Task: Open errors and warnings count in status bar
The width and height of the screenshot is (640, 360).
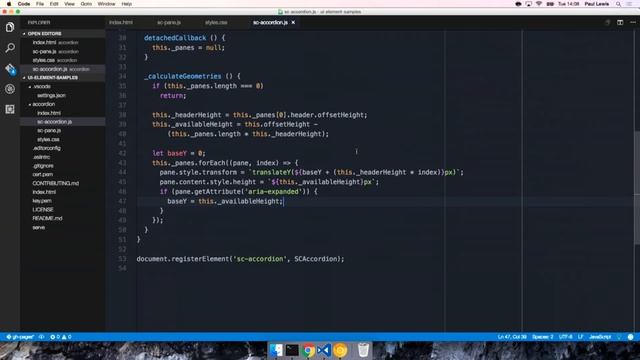Action: tap(60, 337)
